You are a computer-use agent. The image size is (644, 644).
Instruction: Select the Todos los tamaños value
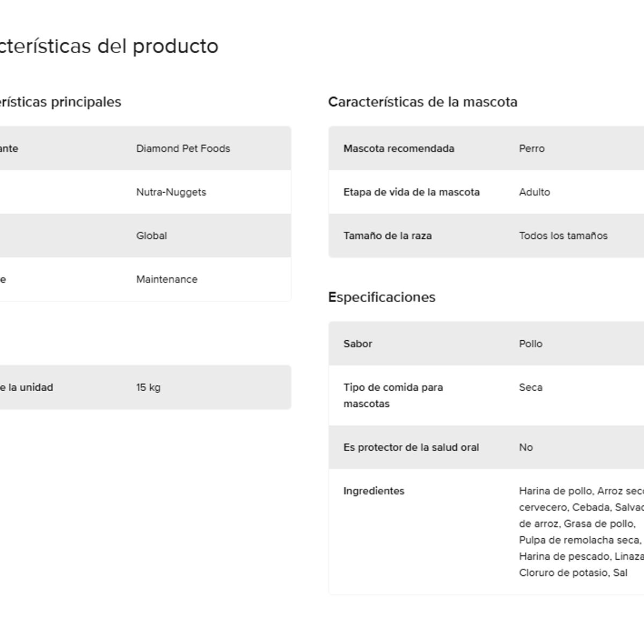point(563,236)
